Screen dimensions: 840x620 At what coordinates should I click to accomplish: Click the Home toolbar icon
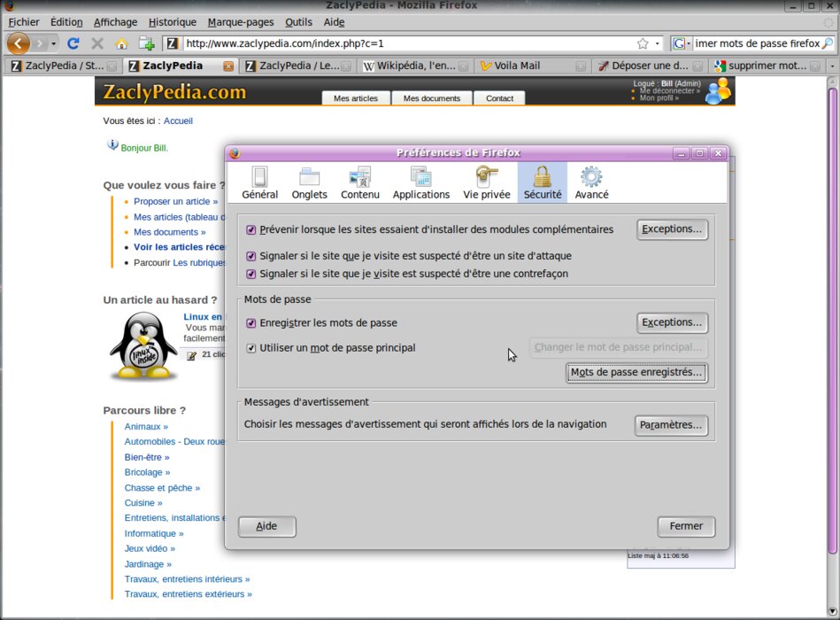coord(121,43)
